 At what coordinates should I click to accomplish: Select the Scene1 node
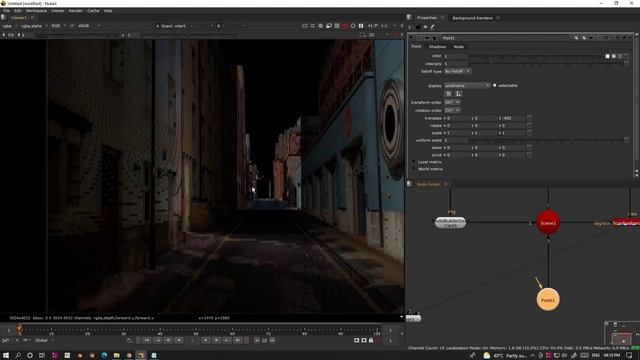(548, 223)
